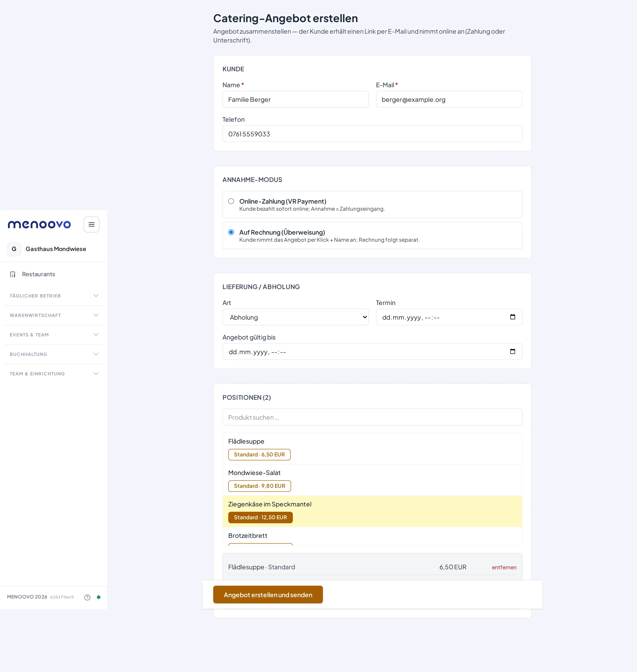
Task: Open Restaurants in the sidebar
Action: tap(54, 274)
